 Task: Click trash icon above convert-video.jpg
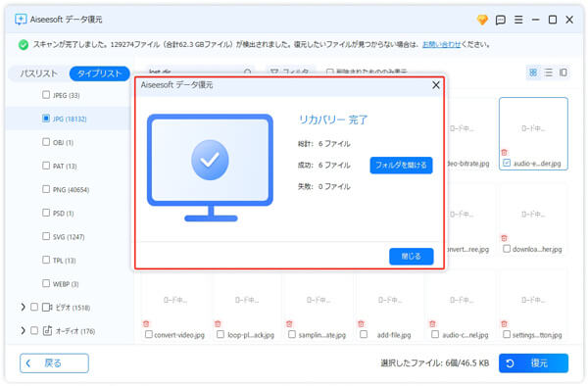coord(146,323)
